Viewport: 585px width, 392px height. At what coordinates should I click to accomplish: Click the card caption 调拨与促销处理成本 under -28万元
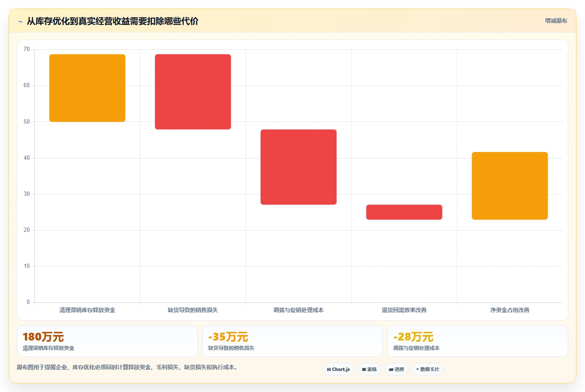tap(416, 348)
